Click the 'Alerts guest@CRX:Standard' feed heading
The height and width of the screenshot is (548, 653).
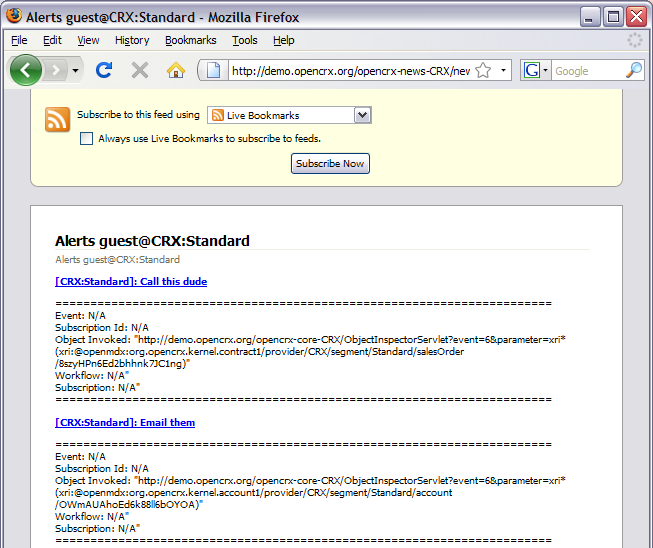coord(152,241)
